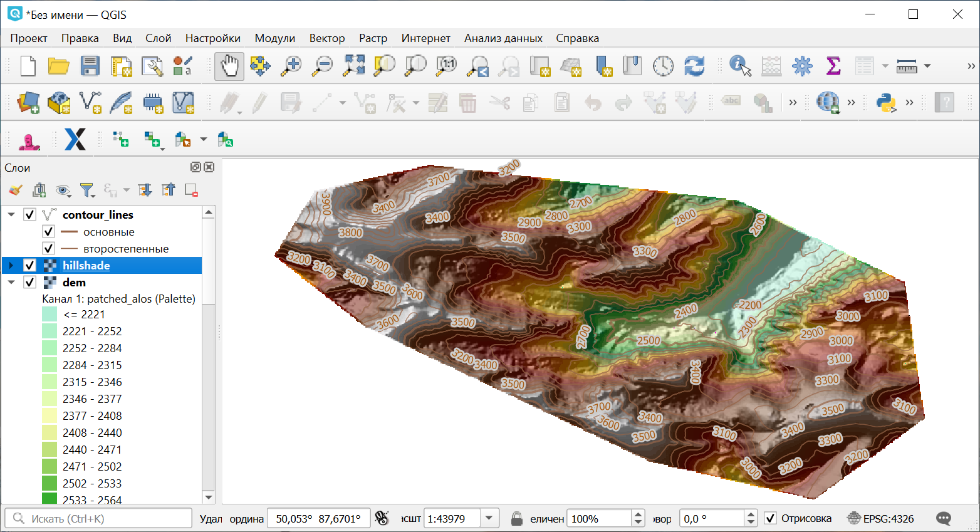
Task: Hide the contour_lines layer checkbox
Action: click(29, 215)
